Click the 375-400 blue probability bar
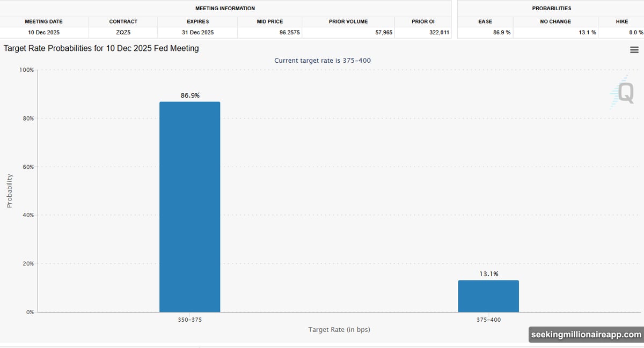Viewport: 644px width, 348px height. 488,296
